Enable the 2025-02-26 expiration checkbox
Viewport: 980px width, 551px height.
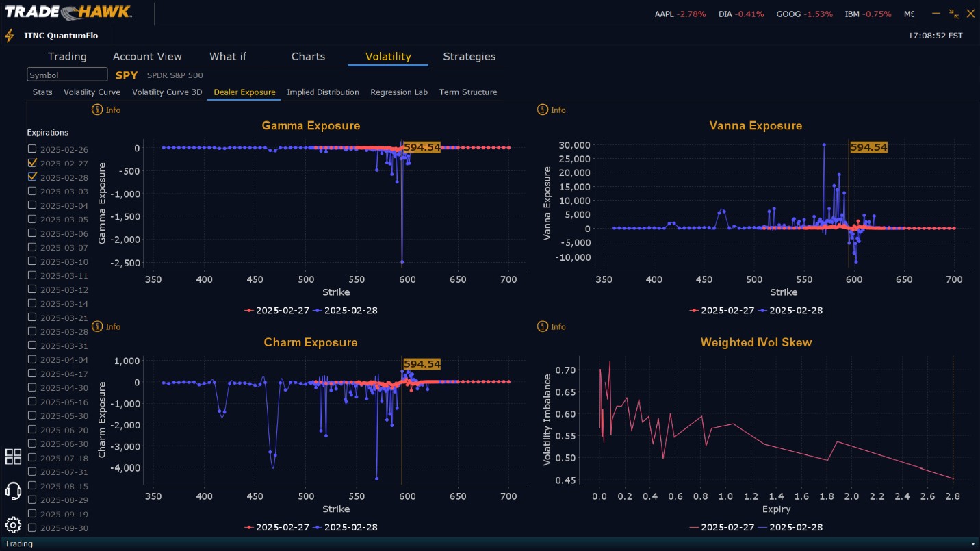32,149
